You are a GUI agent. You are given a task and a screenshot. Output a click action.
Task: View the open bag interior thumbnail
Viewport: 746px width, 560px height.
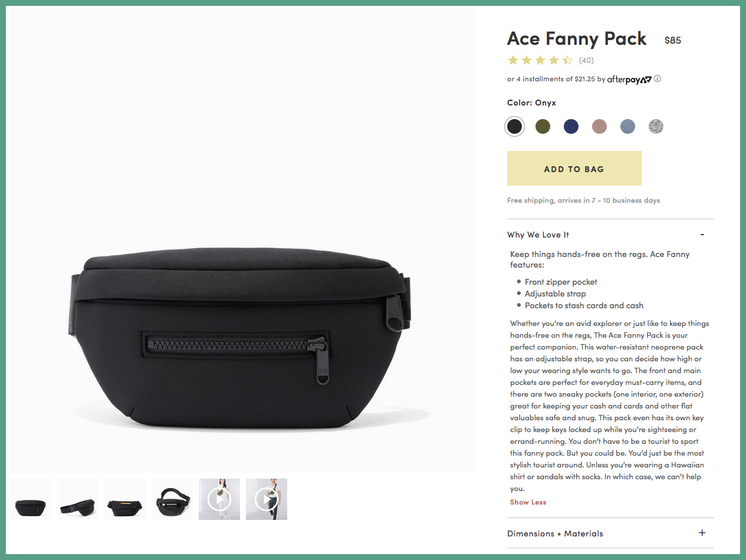tap(172, 499)
